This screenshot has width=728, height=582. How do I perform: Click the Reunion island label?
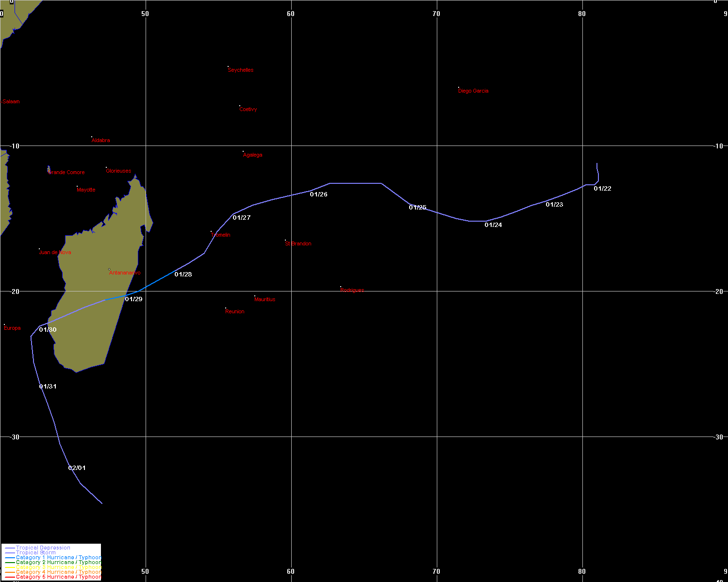235,312
